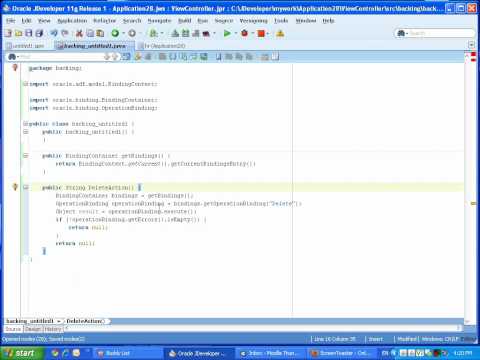Click the Save All toolbar icon
This screenshot has width=480, height=360.
pos(39,33)
